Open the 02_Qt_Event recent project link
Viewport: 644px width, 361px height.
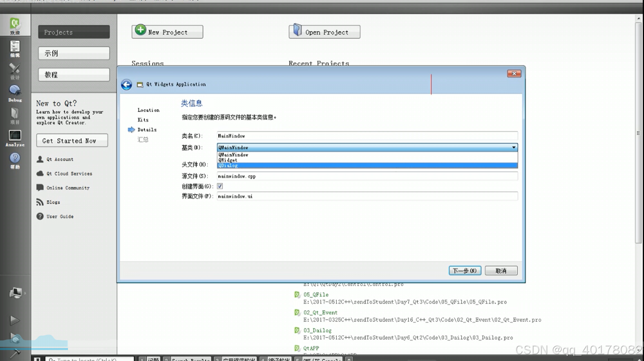(x=320, y=313)
